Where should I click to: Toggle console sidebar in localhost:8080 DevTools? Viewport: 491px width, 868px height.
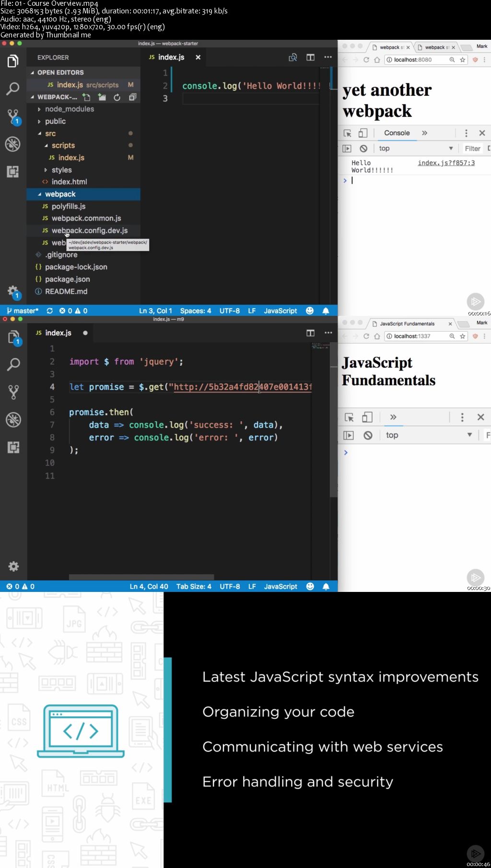[x=347, y=149]
